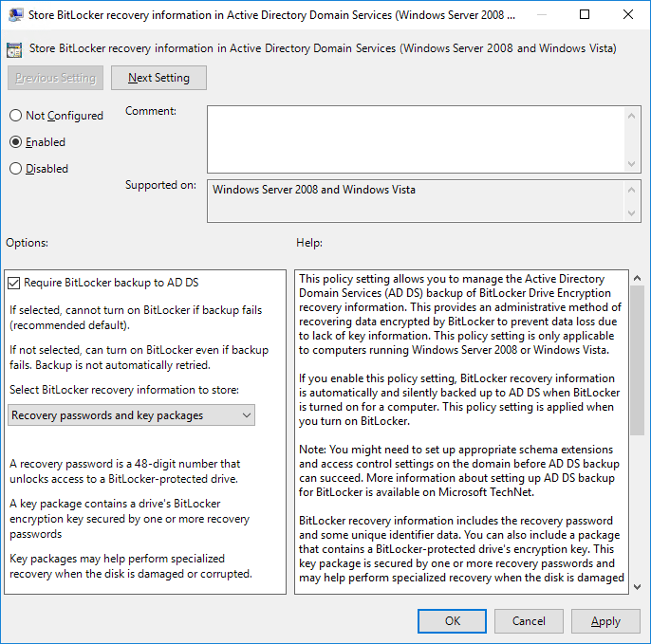Click the Help pane scrollbar thumb

tap(638, 361)
